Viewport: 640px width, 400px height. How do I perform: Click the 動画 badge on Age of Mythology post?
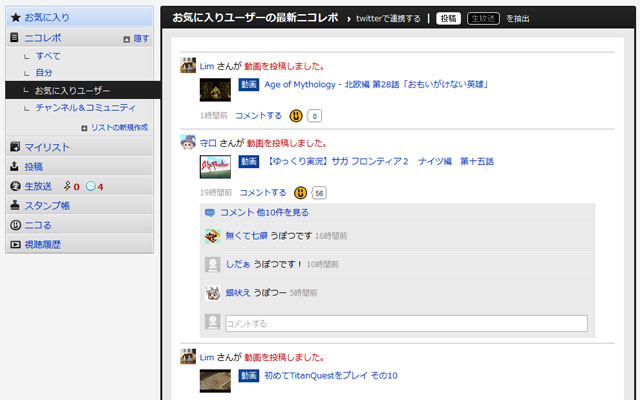(249, 84)
